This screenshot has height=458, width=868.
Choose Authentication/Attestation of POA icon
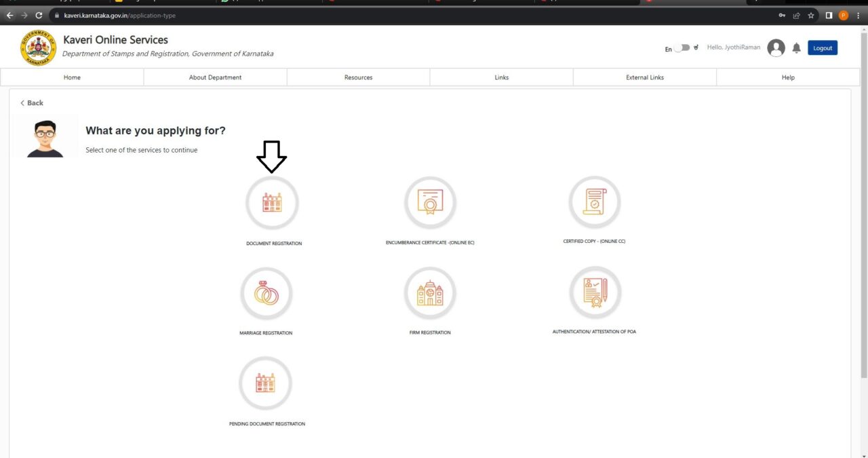tap(595, 292)
